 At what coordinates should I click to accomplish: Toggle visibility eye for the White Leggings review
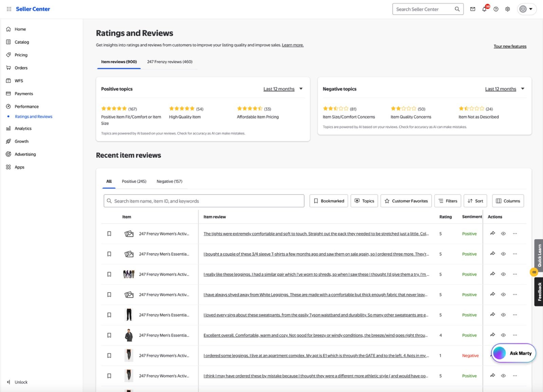tap(503, 295)
